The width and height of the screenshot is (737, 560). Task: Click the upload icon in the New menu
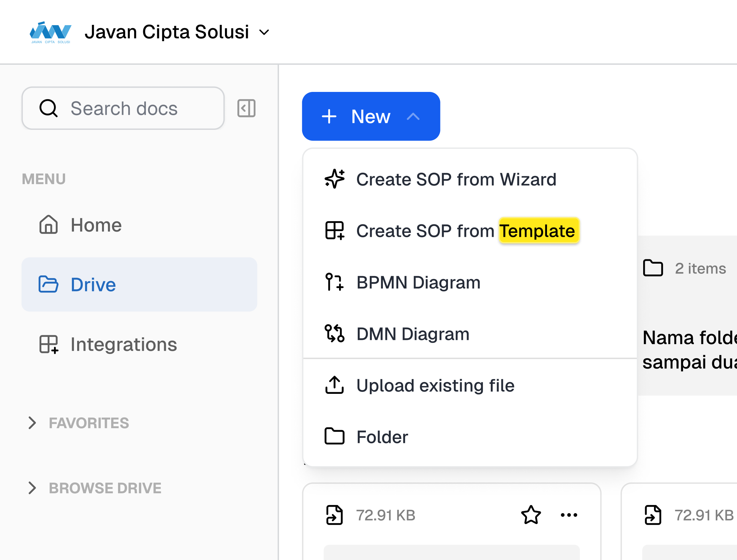334,385
